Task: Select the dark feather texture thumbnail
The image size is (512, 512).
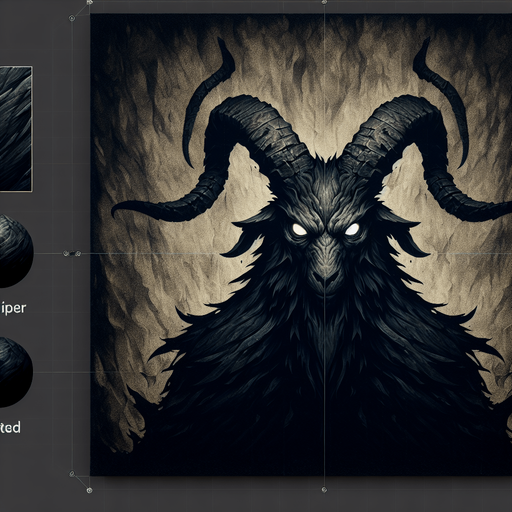Action: [x=16, y=129]
